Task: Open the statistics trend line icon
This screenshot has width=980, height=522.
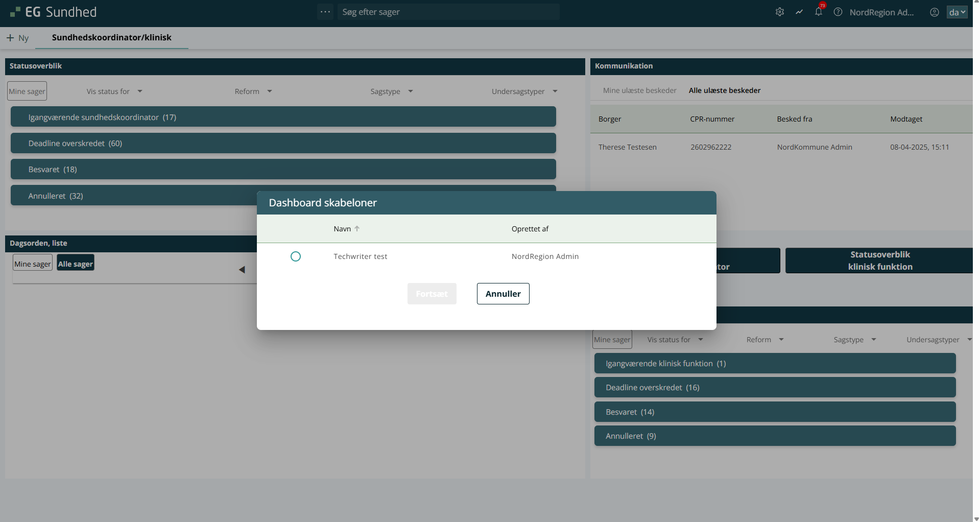Action: pos(799,12)
